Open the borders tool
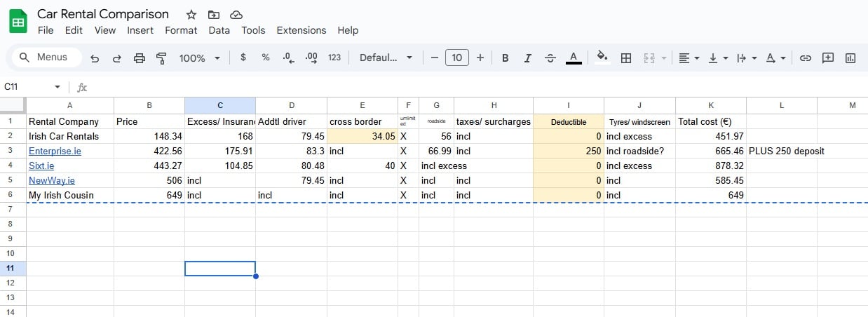The image size is (868, 317). pyautogui.click(x=626, y=58)
